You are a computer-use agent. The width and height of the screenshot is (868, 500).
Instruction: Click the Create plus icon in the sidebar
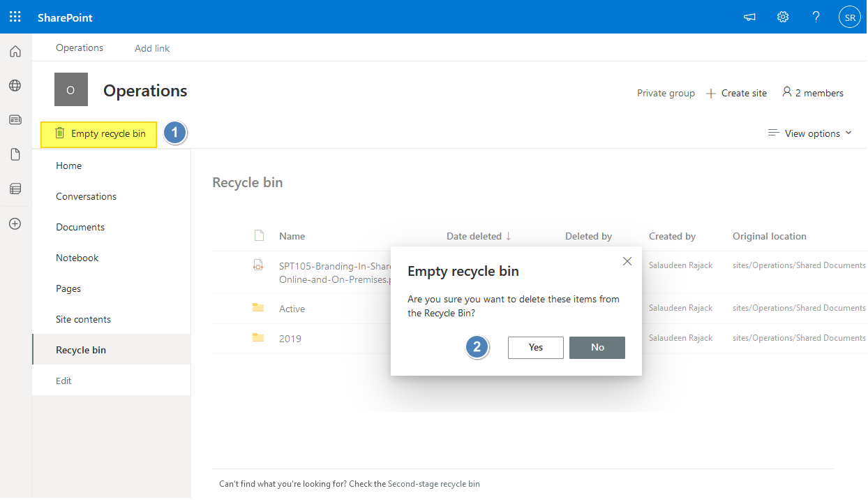15,223
